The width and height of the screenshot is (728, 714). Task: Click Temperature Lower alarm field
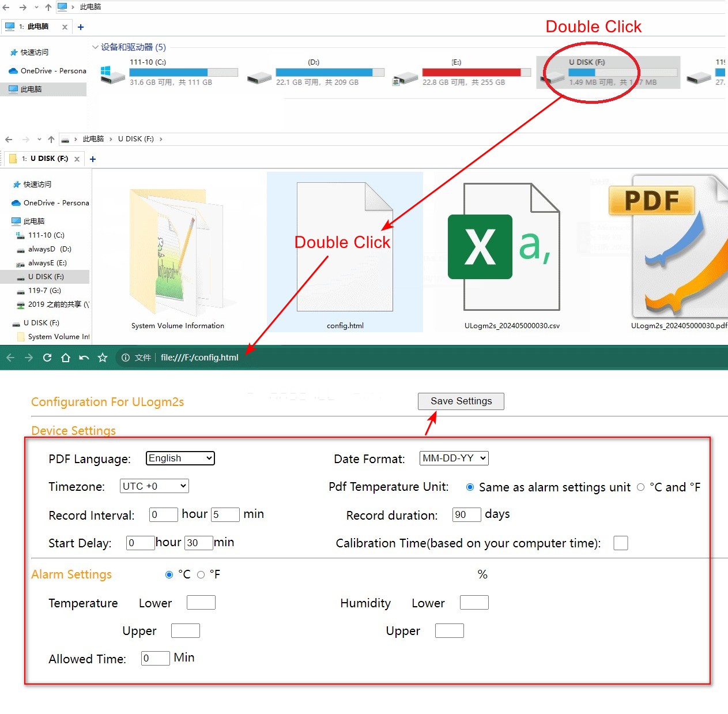[x=201, y=603]
